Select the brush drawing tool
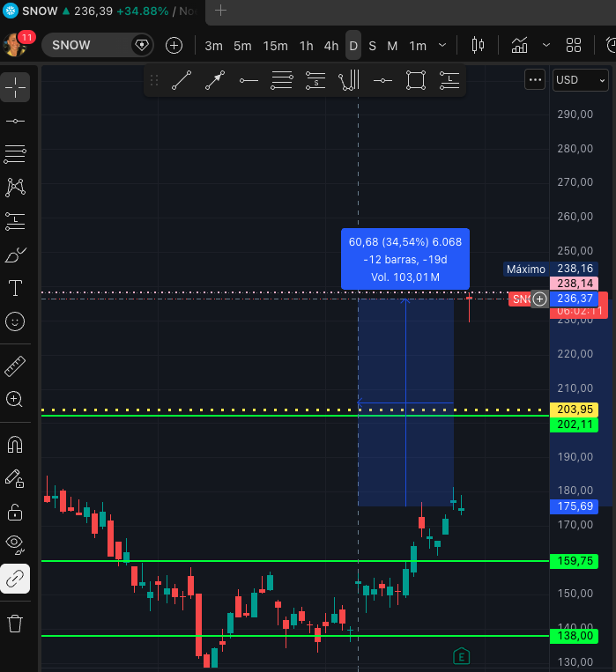This screenshot has width=616, height=672. click(x=15, y=255)
